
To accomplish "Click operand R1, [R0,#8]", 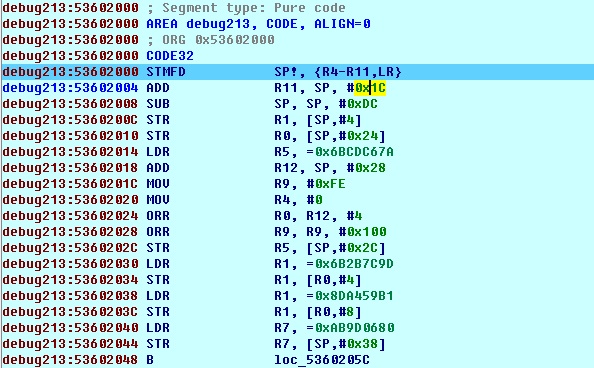I will [318, 312].
